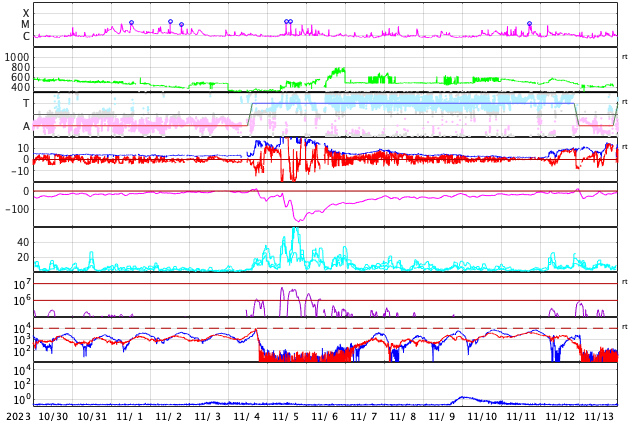634x424 pixels.
Task: Select the 11/ 5 date label
Action: click(286, 417)
